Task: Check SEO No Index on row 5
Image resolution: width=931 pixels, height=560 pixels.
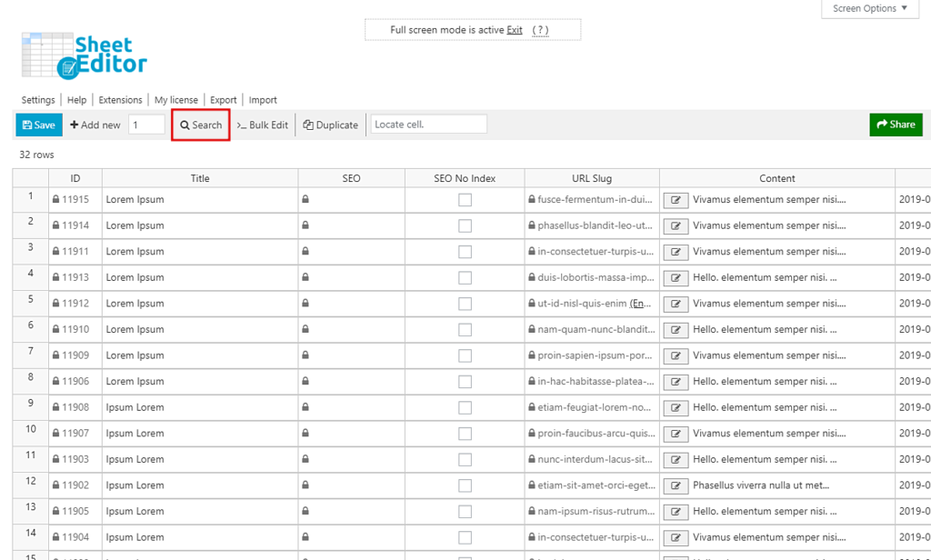Action: pos(465,304)
